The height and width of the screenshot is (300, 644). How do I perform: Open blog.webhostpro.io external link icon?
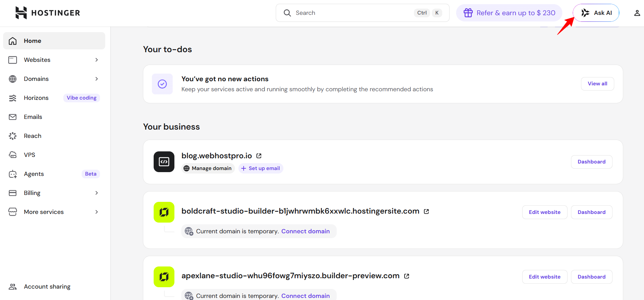point(259,156)
